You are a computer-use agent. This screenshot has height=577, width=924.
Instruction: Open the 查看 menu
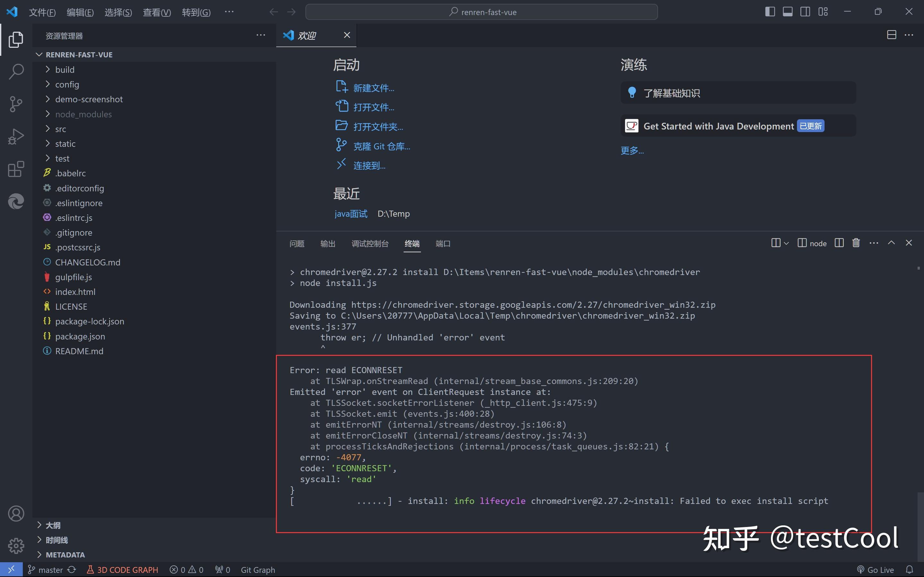pyautogui.click(x=157, y=12)
